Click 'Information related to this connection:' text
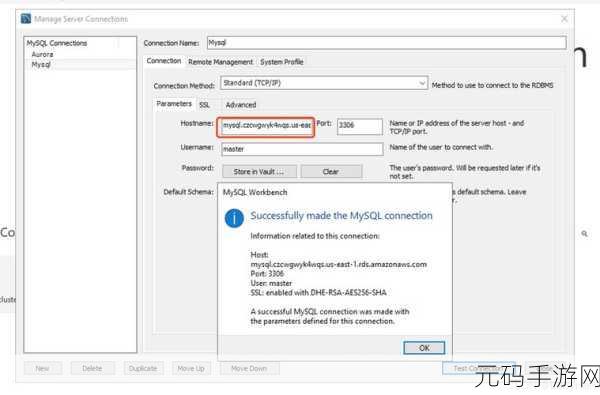600x395 pixels. pyautogui.click(x=315, y=236)
